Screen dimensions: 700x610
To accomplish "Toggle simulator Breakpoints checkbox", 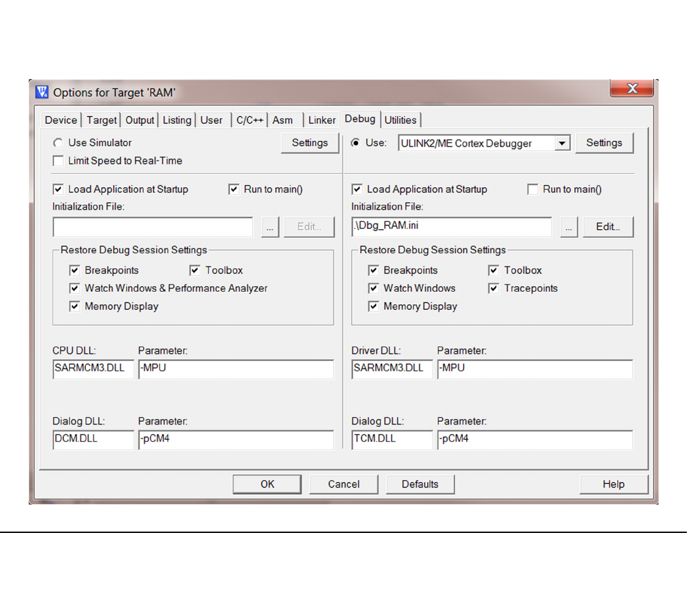I will 74,270.
